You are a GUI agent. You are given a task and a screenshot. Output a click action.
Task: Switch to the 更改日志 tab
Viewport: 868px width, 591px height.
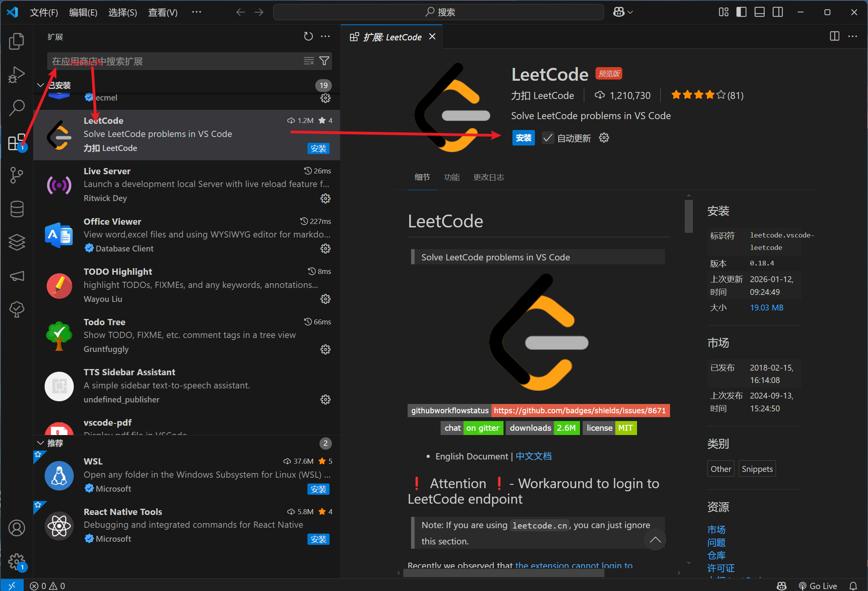488,177
